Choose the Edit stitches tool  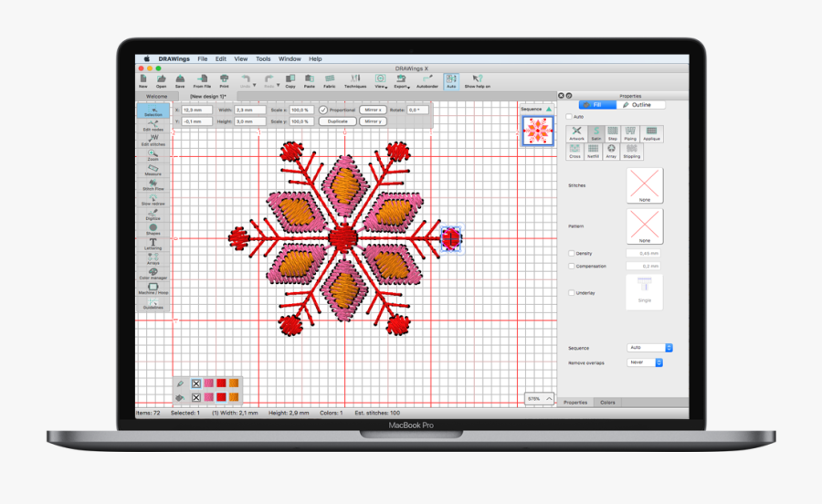pos(153,141)
